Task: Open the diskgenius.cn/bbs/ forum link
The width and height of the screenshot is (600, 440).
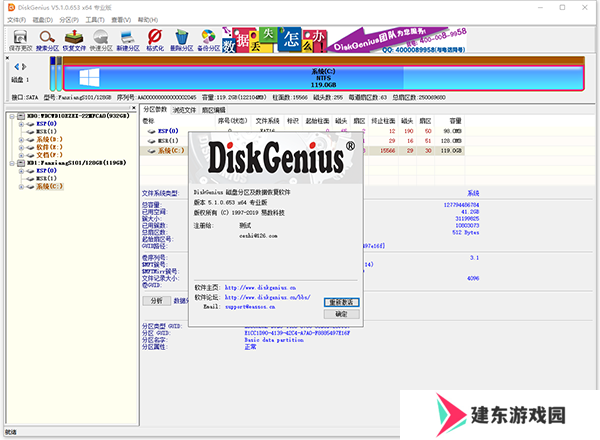Action: [x=267, y=297]
